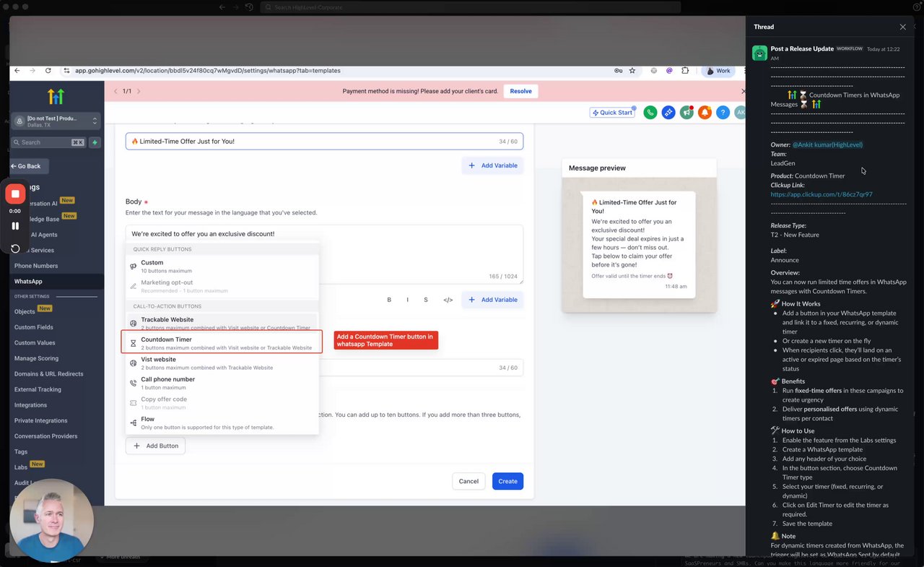
Task: Click the Quick Start button
Action: coord(612,113)
